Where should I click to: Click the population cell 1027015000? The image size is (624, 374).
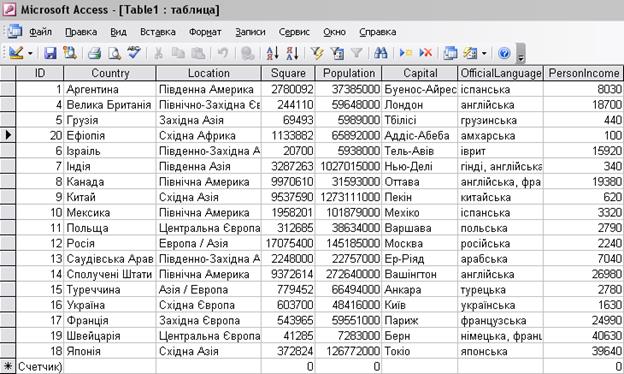click(x=349, y=166)
